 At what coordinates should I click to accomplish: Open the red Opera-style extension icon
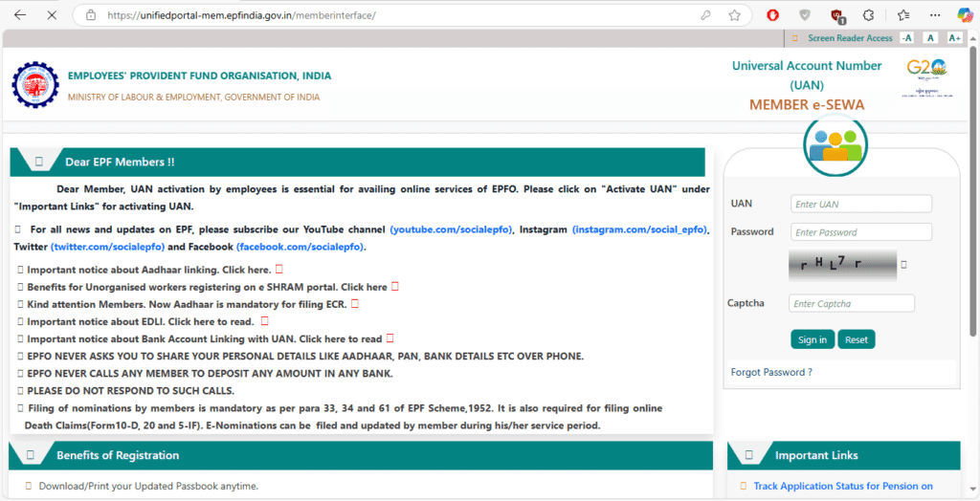[772, 15]
